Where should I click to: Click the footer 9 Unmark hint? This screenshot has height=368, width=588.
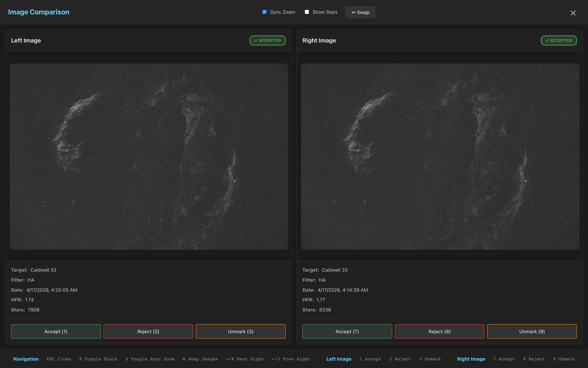pos(564,359)
